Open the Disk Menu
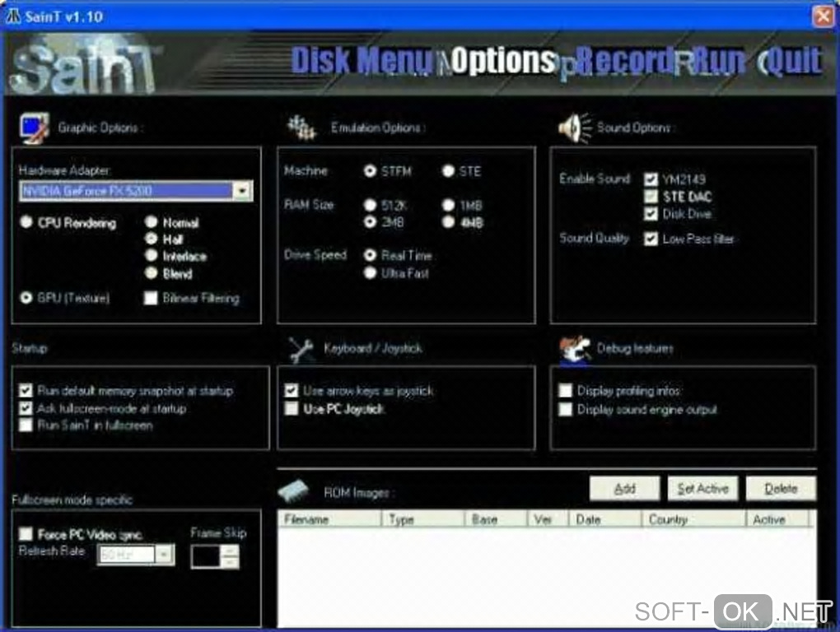The width and height of the screenshot is (840, 632). pyautogui.click(x=362, y=60)
